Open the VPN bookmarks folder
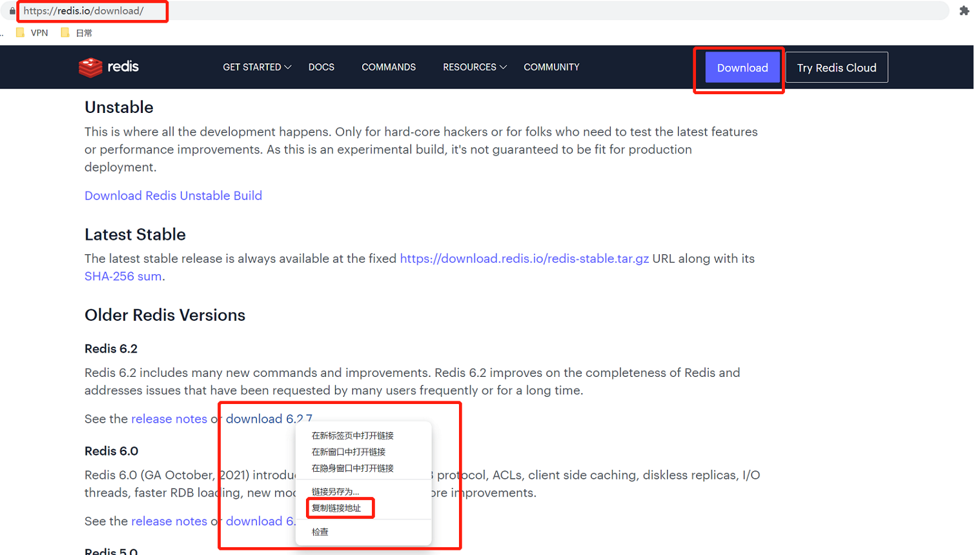980x555 pixels. pyautogui.click(x=32, y=32)
